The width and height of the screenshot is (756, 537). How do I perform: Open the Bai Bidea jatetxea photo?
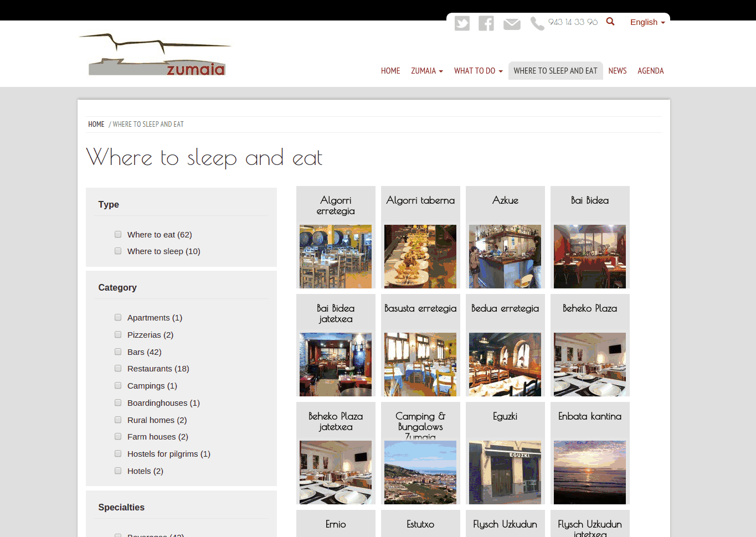point(336,364)
